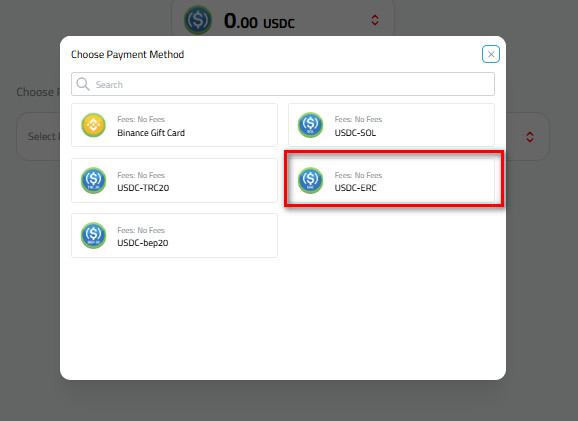The image size is (578, 421).
Task: Click 'Fees: No Fees' on USDC-TRC20 card
Action: (141, 175)
